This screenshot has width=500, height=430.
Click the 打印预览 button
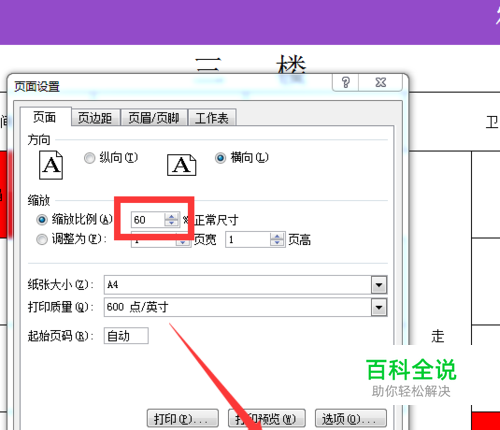point(267,419)
